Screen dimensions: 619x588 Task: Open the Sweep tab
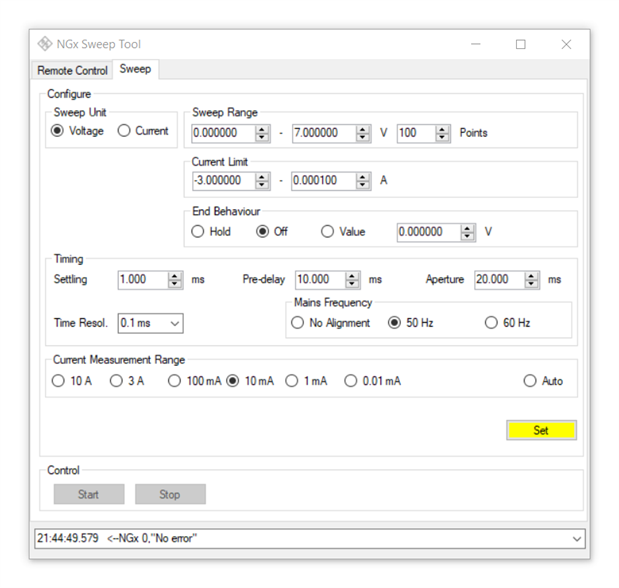coord(135,69)
